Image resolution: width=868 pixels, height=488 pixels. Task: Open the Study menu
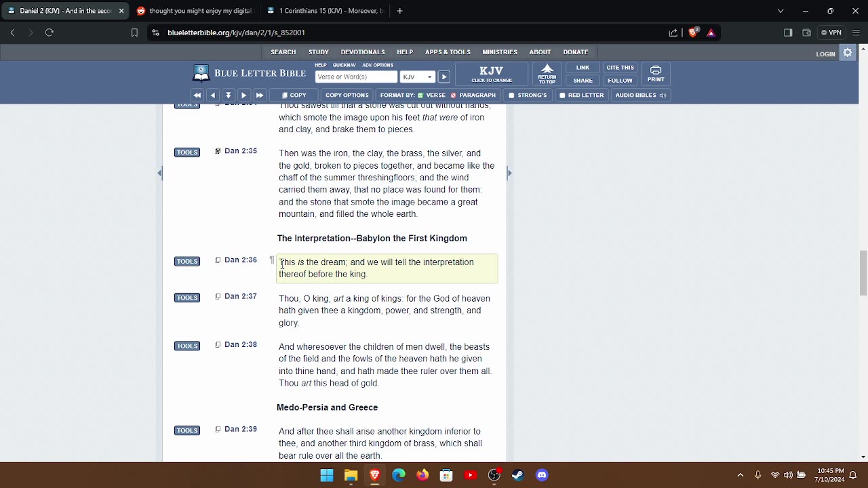point(319,52)
